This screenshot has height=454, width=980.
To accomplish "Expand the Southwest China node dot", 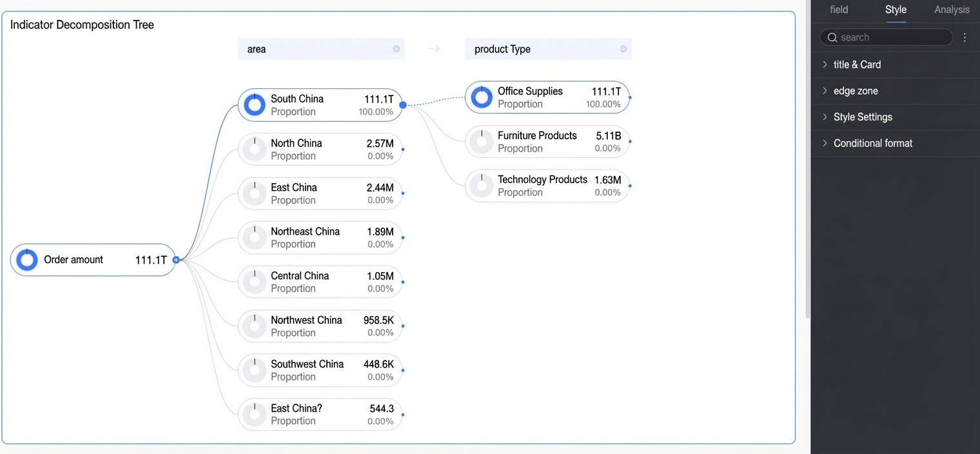I will pyautogui.click(x=403, y=370).
